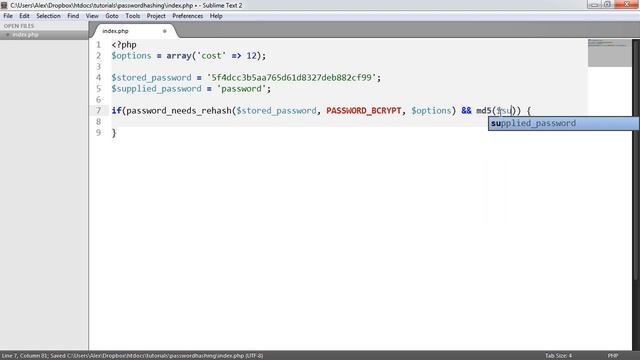Place cursor on the <?php opening tag
640x360 pixels.
pos(124,44)
